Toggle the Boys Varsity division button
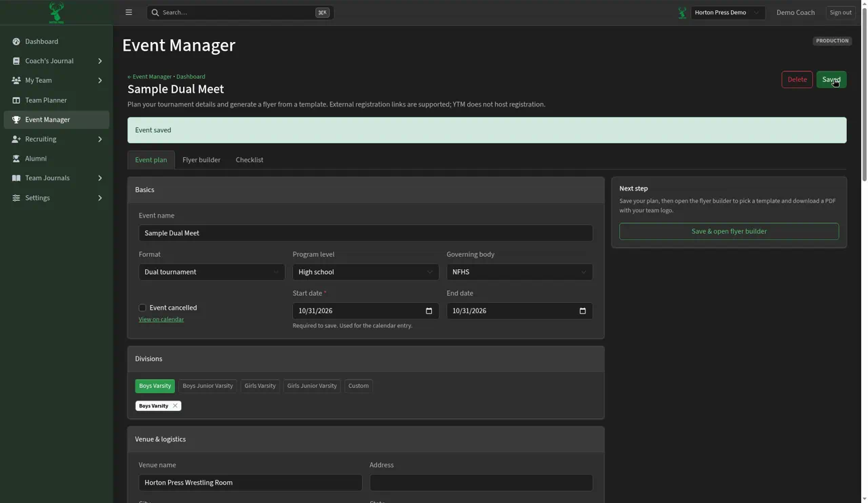The height and width of the screenshot is (503, 868). pos(155,386)
